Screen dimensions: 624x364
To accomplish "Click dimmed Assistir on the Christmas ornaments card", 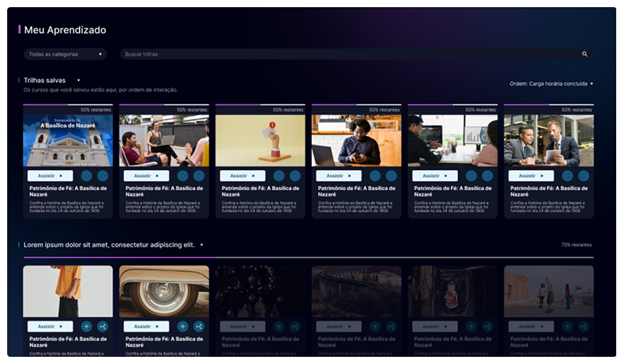I will tap(243, 327).
